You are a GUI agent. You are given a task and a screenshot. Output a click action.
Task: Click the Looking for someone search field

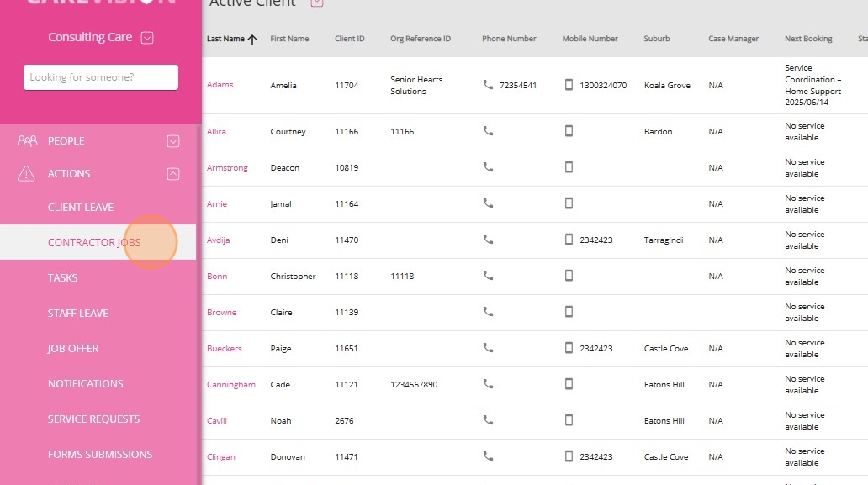coord(101,77)
